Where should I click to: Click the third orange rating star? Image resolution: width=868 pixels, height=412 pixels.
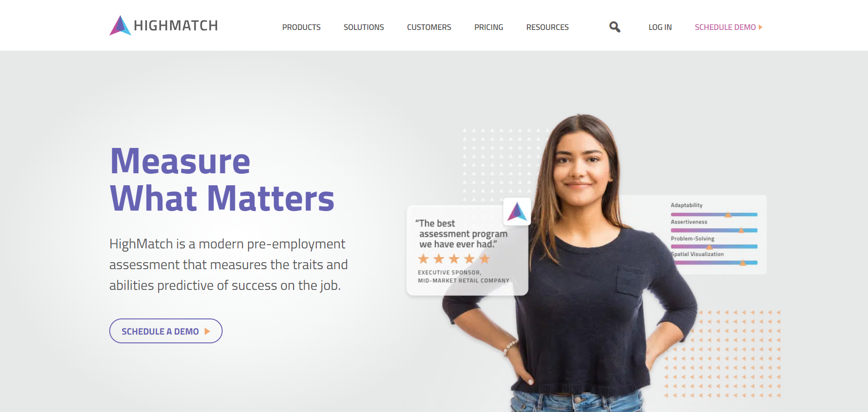click(454, 259)
